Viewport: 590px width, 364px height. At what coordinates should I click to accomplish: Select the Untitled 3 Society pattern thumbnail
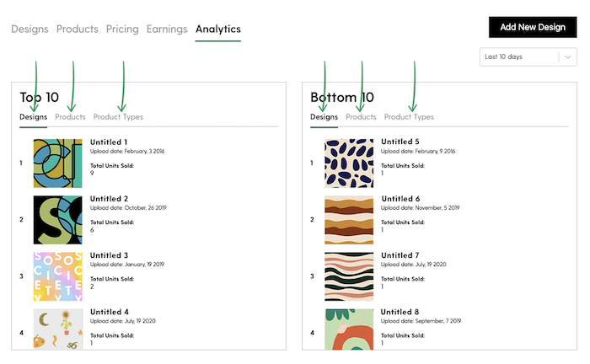(x=57, y=276)
